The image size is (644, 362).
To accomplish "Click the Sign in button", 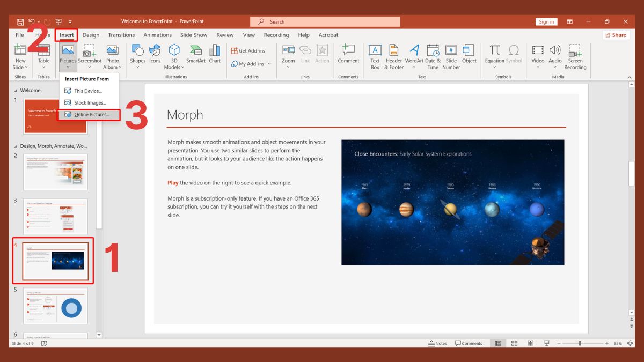I will [546, 21].
